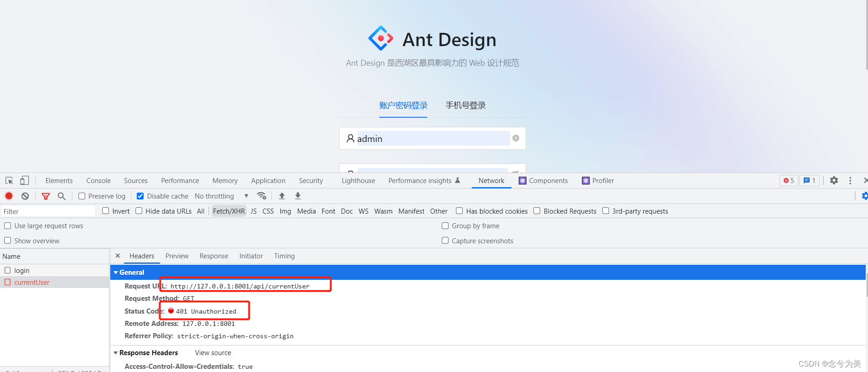Viewport: 868px width, 372px height.
Task: Filter requests by JS type
Action: click(x=253, y=211)
